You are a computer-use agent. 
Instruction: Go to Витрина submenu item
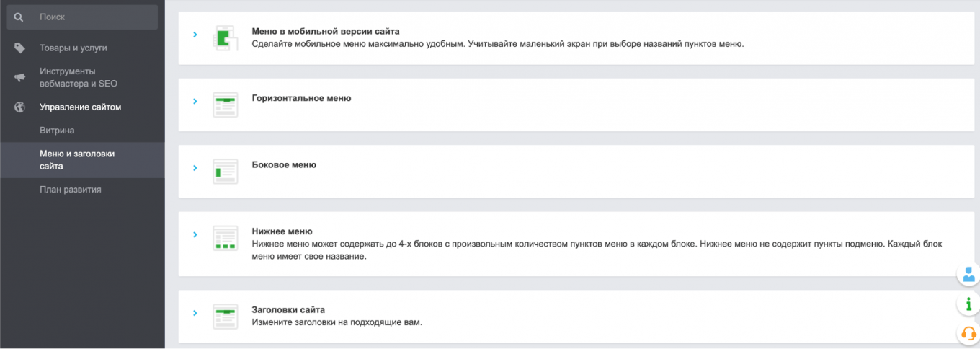click(x=57, y=131)
